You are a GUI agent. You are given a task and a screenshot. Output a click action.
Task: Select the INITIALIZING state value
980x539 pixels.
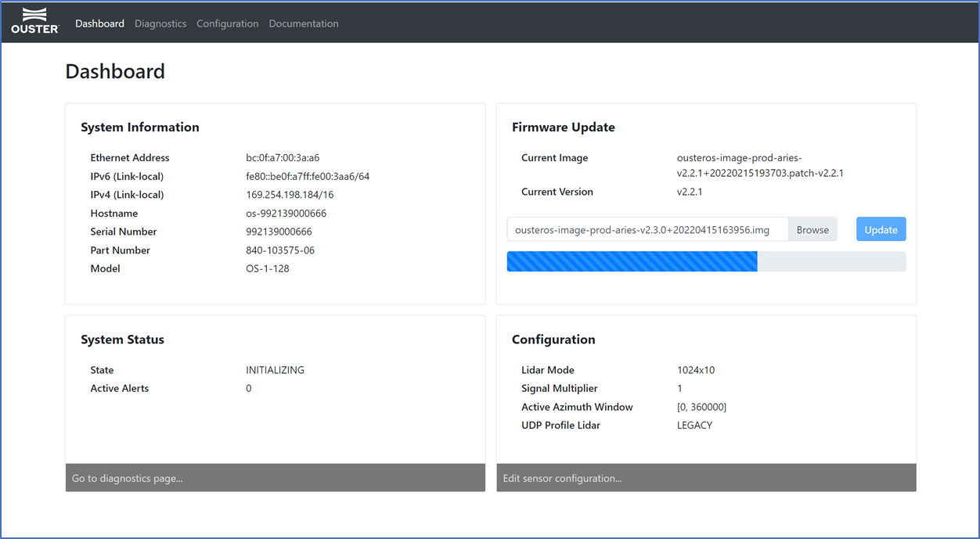click(275, 370)
